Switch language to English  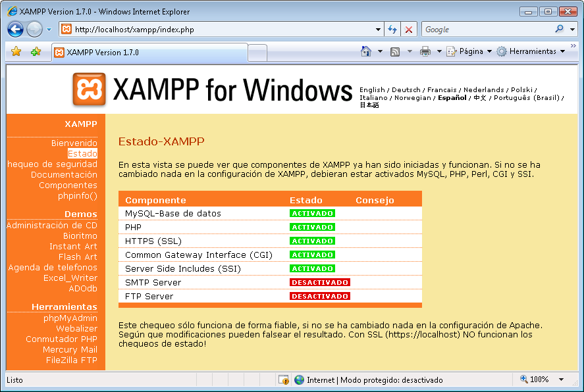(372, 90)
